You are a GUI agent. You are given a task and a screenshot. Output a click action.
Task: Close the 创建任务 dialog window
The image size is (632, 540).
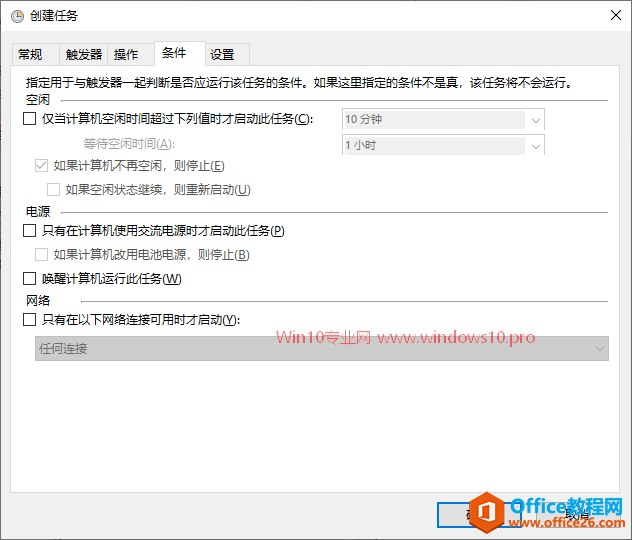tap(615, 15)
